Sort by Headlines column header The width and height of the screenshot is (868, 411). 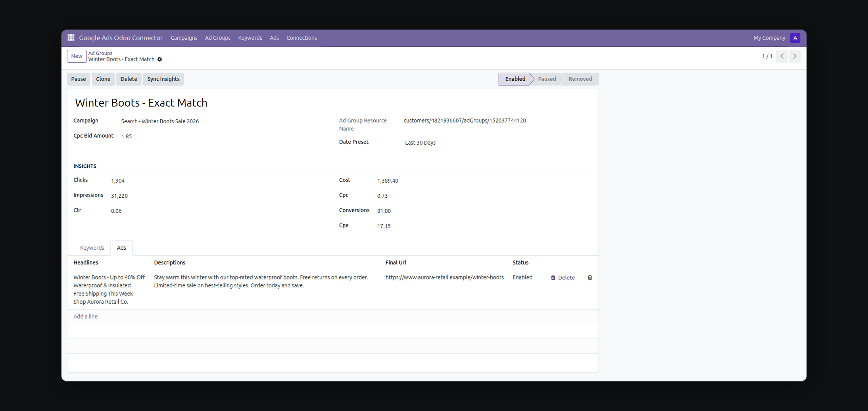pyautogui.click(x=86, y=263)
